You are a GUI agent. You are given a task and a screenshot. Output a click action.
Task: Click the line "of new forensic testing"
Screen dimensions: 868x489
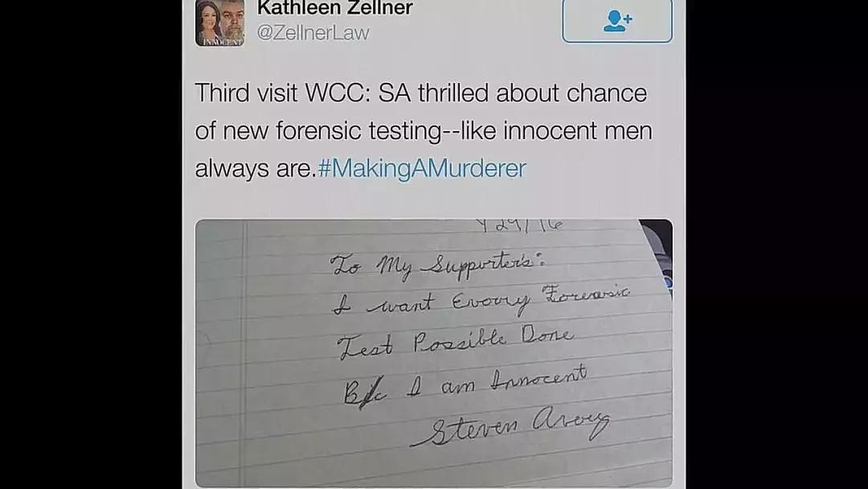pyautogui.click(x=317, y=131)
